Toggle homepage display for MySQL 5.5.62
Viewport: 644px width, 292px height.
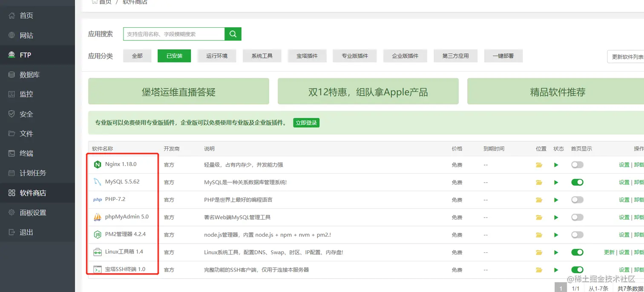point(577,182)
